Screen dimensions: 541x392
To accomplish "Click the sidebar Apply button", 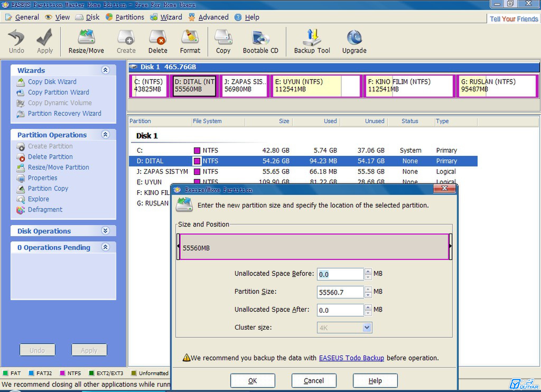I will tap(89, 350).
